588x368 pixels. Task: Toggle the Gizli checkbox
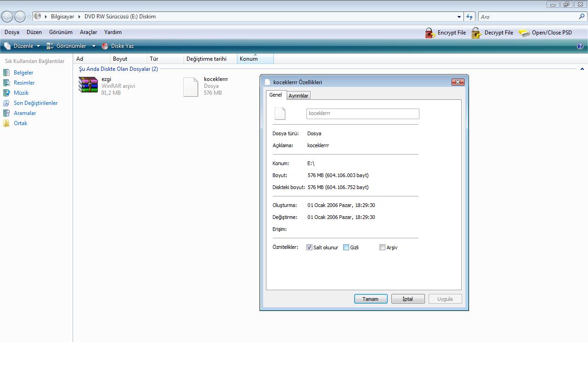(346, 247)
